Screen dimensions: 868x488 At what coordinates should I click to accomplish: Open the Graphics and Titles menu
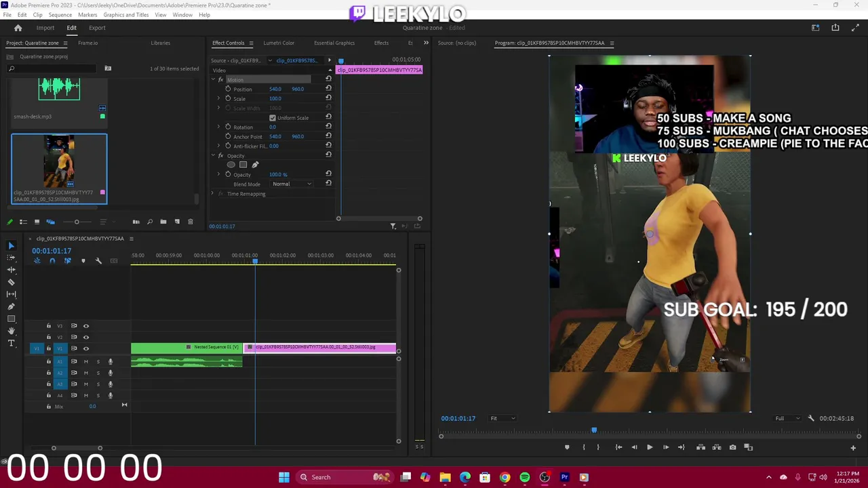coord(126,15)
